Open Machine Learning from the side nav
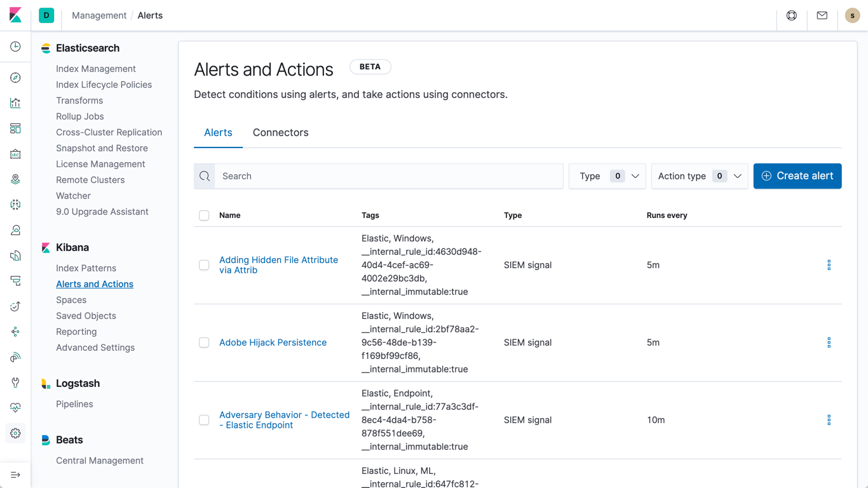The height and width of the screenshot is (488, 868). tap(15, 205)
